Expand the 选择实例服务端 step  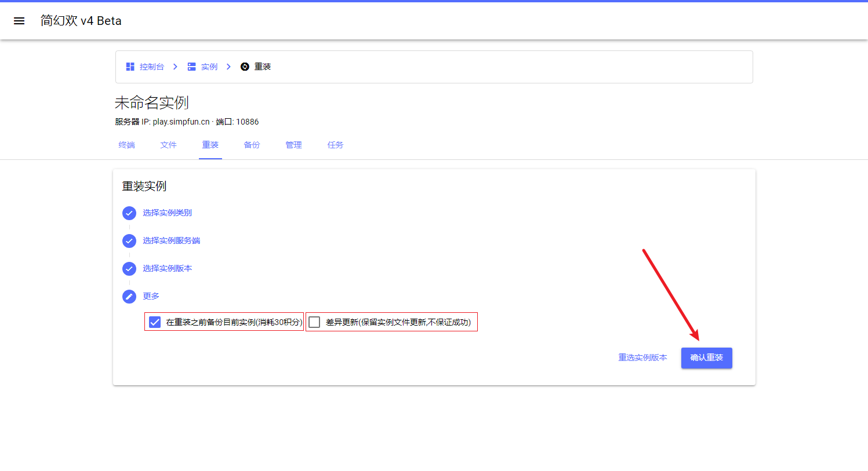171,240
